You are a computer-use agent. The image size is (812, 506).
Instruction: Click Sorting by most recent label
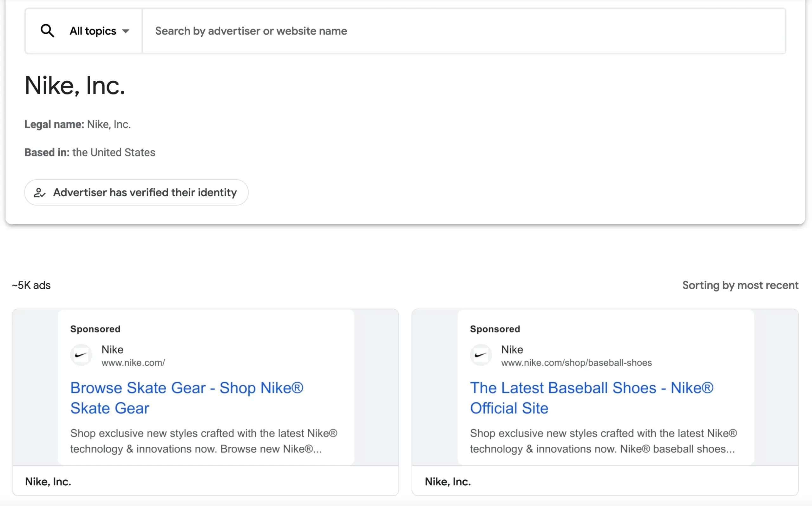(x=740, y=286)
